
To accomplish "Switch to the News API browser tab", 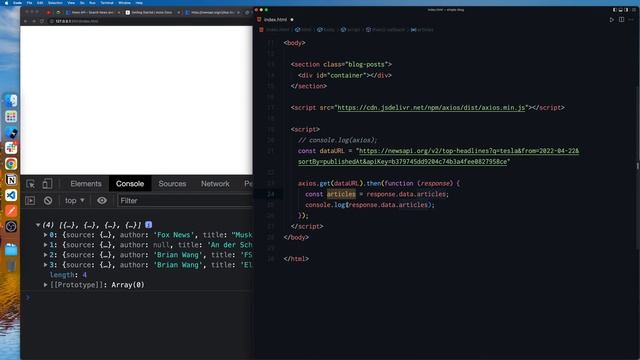I will click(x=93, y=13).
